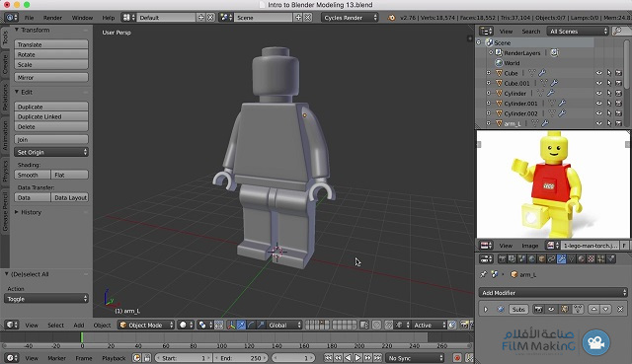This screenshot has height=364, width=632.
Task: Open the Object Data tab (triangle mesh)
Action: point(571,258)
